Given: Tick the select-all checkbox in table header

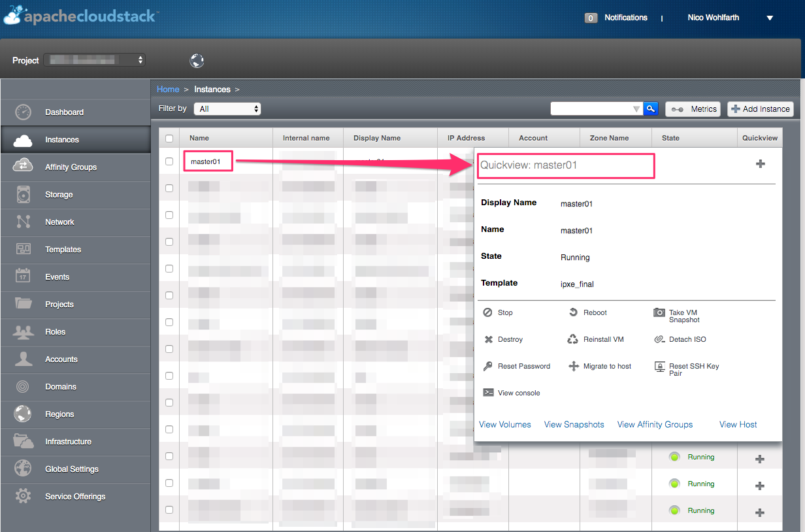Looking at the screenshot, I should coord(169,139).
